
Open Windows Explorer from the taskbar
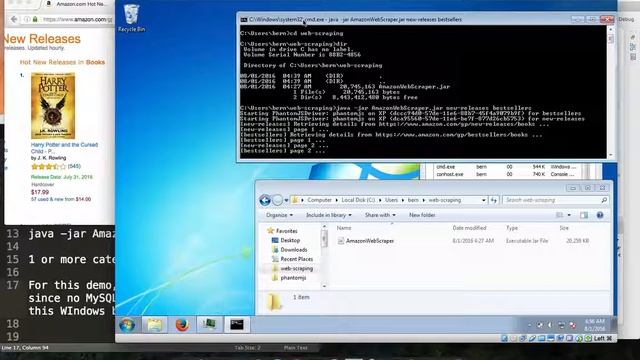point(155,325)
